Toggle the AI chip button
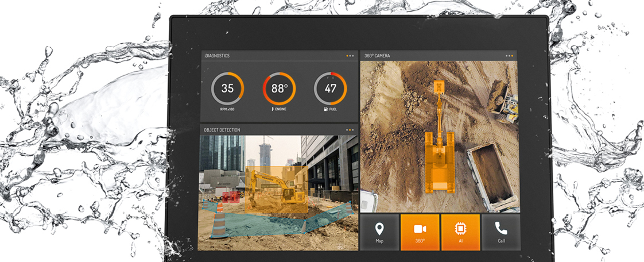644x262 pixels. pyautogui.click(x=460, y=232)
